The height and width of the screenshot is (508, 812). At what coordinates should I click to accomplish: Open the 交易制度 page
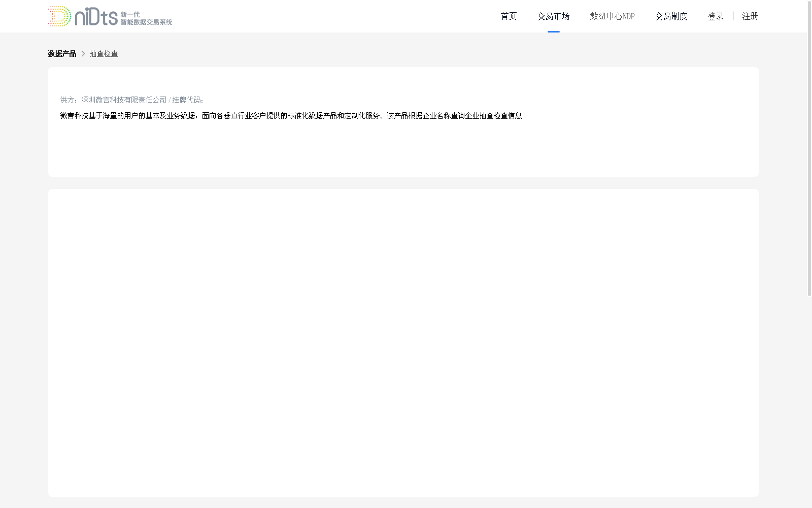[671, 16]
